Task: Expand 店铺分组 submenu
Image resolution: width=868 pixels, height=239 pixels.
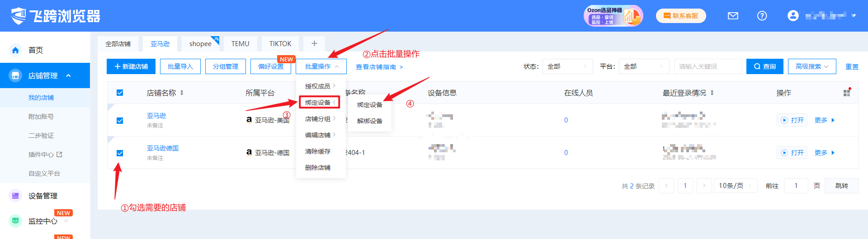Action: pos(321,119)
